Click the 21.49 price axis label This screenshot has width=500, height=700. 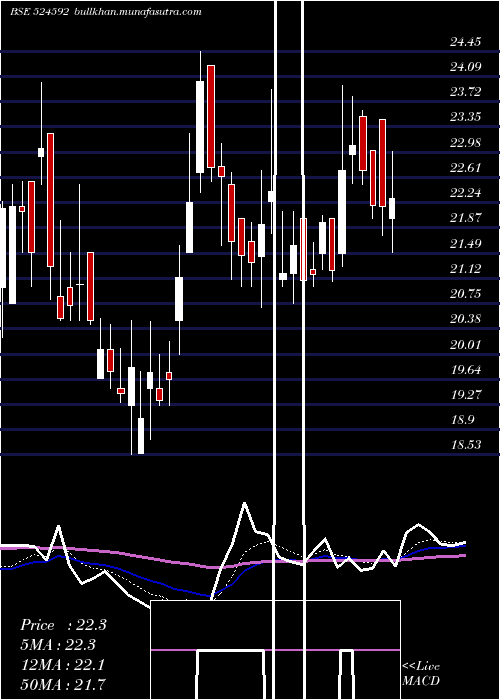pyautogui.click(x=466, y=244)
